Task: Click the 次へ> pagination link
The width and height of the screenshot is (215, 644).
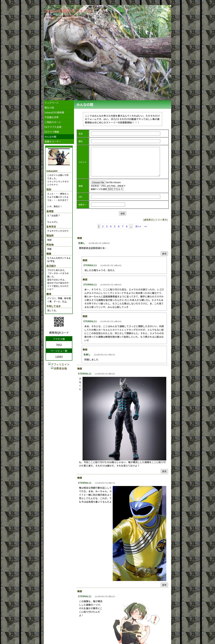Action: pyautogui.click(x=138, y=227)
